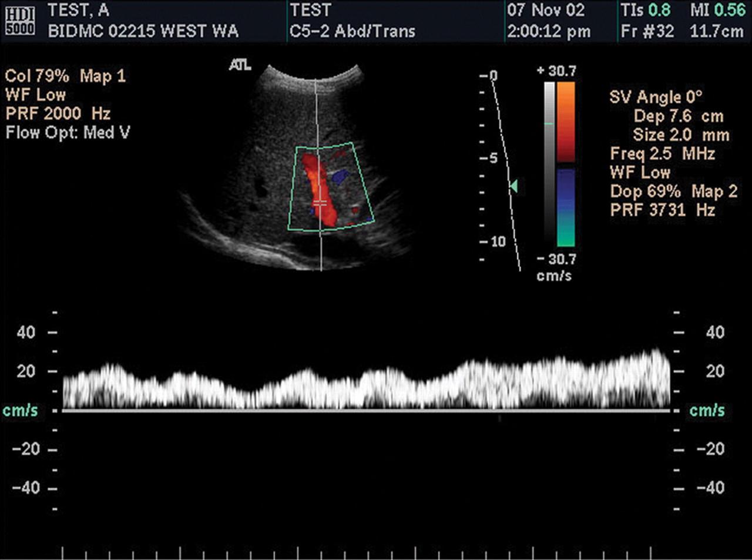Click the right -40 velocity label
The width and height of the screenshot is (752, 560).
711,488
